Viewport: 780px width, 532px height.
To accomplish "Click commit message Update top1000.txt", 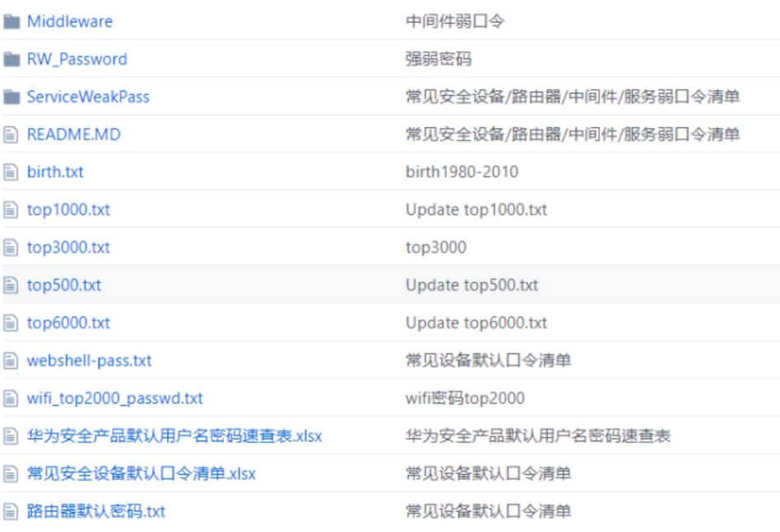I will pyautogui.click(x=476, y=210).
